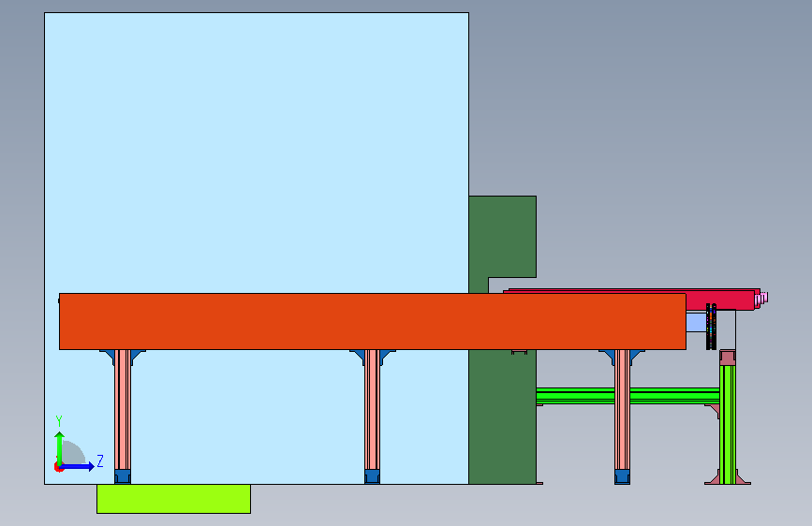Select the crimson red cylinder body
This screenshot has width=812, height=526.
[720, 300]
